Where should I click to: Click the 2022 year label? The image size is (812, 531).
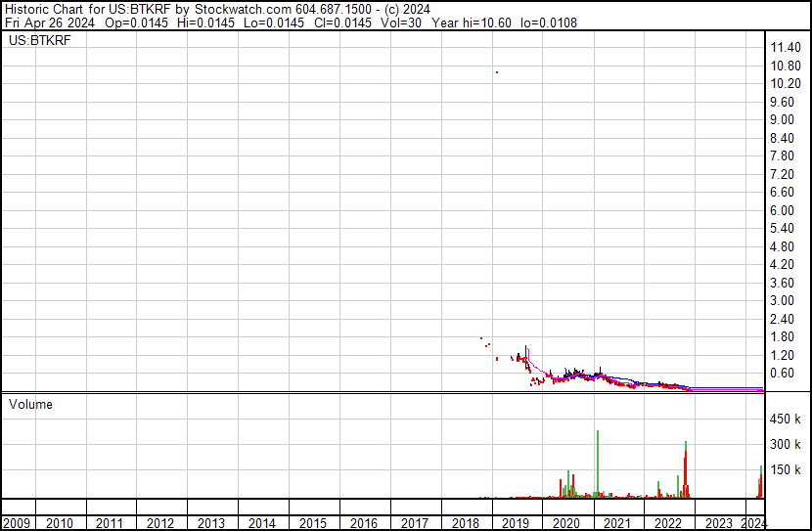coord(668,523)
